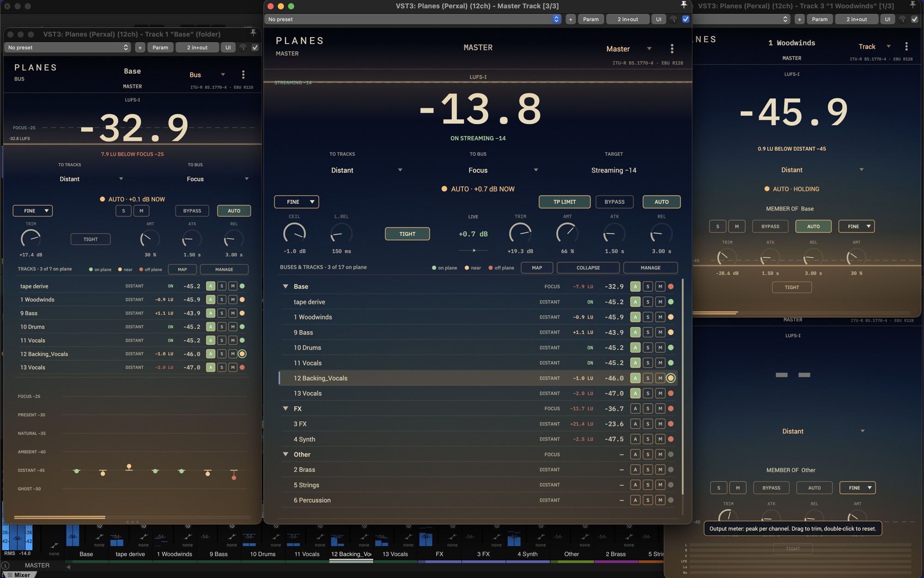Pin the Master Track plugin window
Image resolution: width=924 pixels, height=578 pixels.
click(x=684, y=6)
